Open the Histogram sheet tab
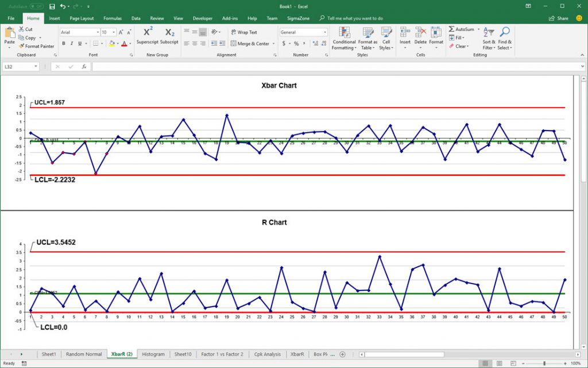This screenshot has height=368, width=588. 153,354
